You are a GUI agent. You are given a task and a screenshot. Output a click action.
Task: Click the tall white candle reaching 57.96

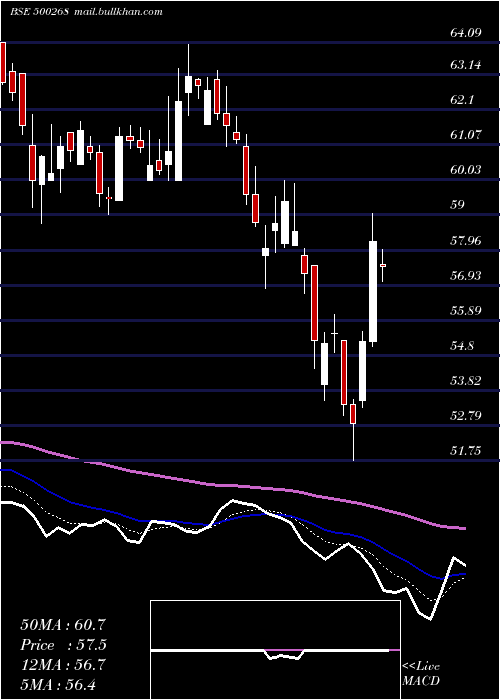click(373, 292)
